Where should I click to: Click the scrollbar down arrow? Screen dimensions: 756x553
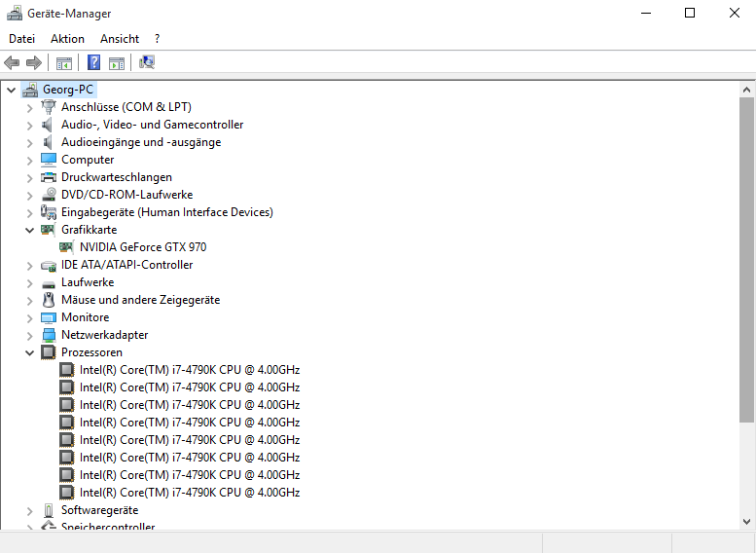coord(746,522)
